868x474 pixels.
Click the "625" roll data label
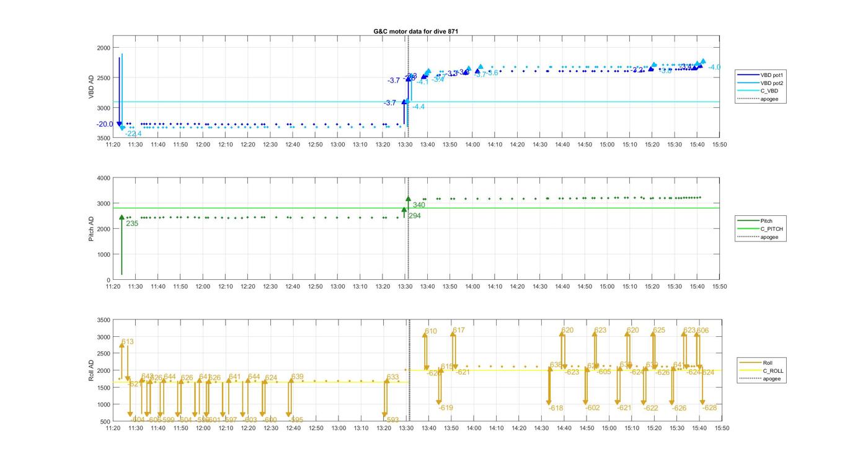(659, 331)
